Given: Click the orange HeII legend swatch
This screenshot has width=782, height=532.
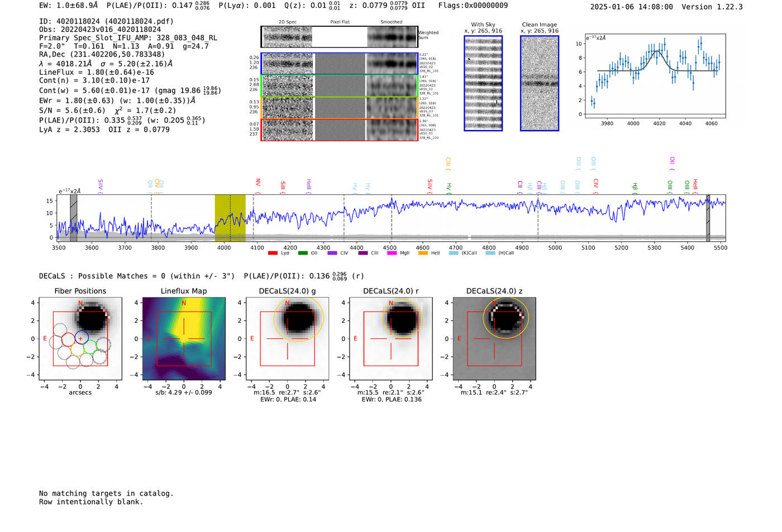Looking at the screenshot, I should point(423,253).
